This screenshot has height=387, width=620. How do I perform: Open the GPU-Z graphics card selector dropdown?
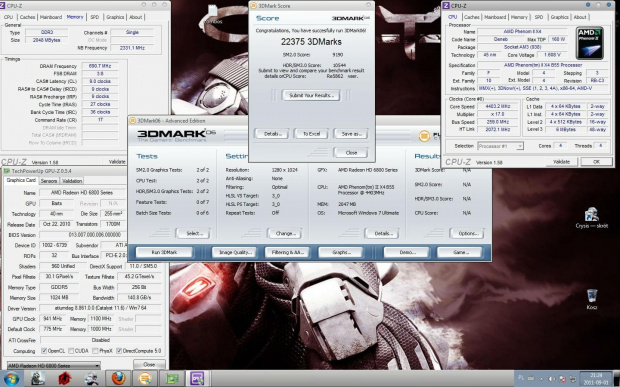[x=53, y=366]
